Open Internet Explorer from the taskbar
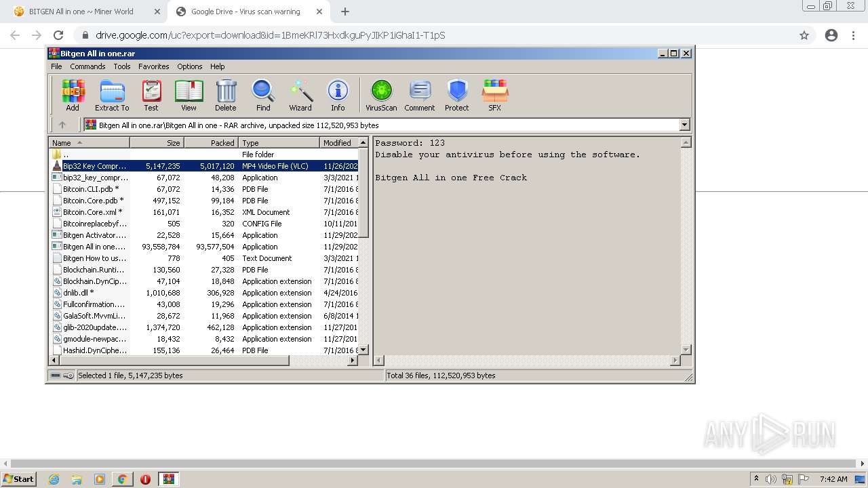Viewport: 868px width, 488px height. (x=54, y=479)
